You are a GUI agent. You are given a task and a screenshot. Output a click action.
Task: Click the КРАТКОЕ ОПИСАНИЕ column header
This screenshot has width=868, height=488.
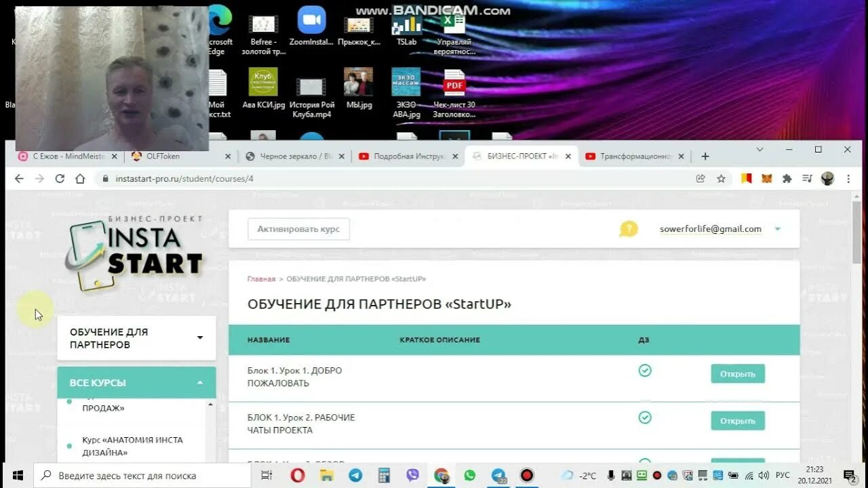(439, 340)
